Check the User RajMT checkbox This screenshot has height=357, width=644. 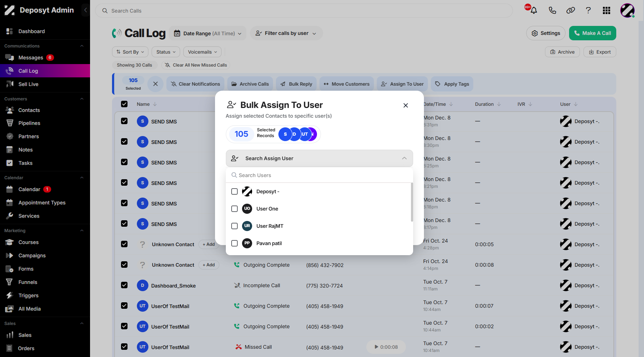coord(234,226)
